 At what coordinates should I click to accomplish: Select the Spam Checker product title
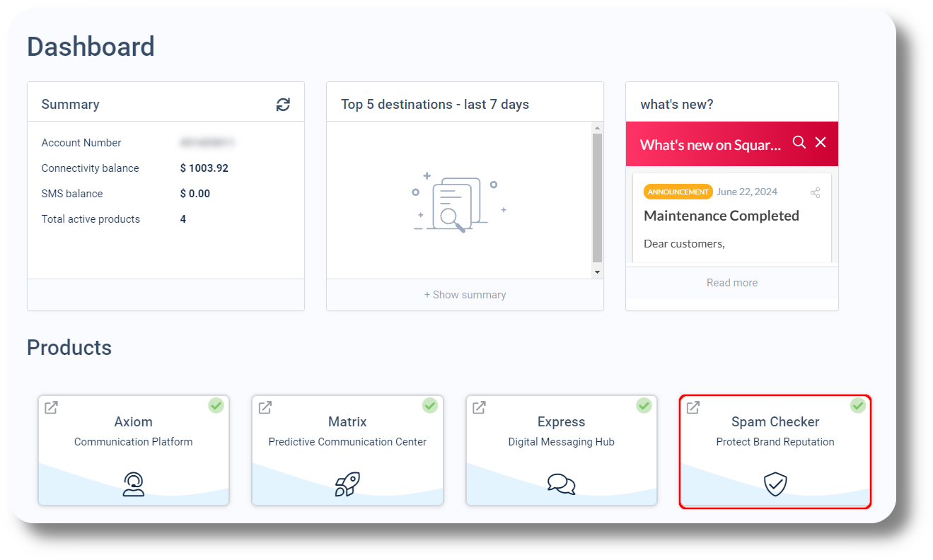point(775,422)
